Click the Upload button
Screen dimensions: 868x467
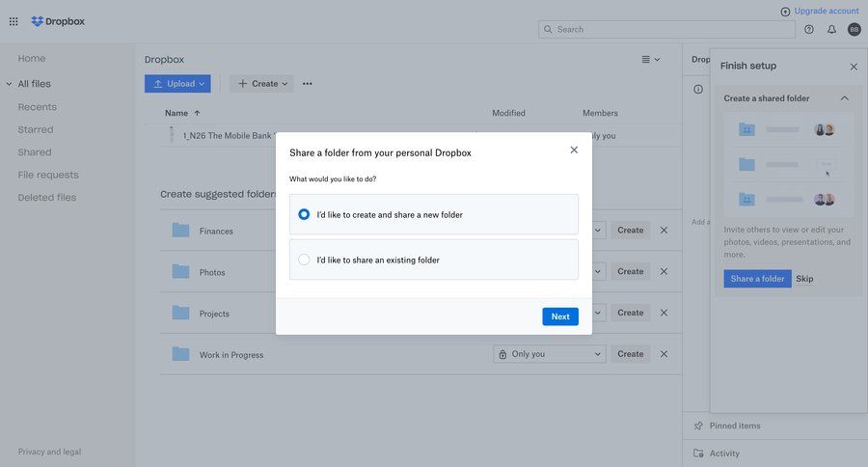177,84
